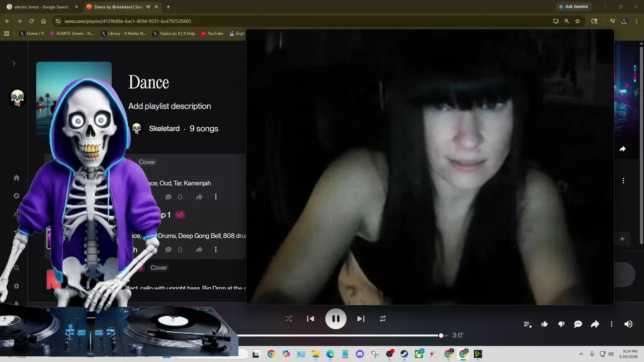Click the Ask Gemini button
This screenshot has height=362, width=644.
tap(573, 7)
